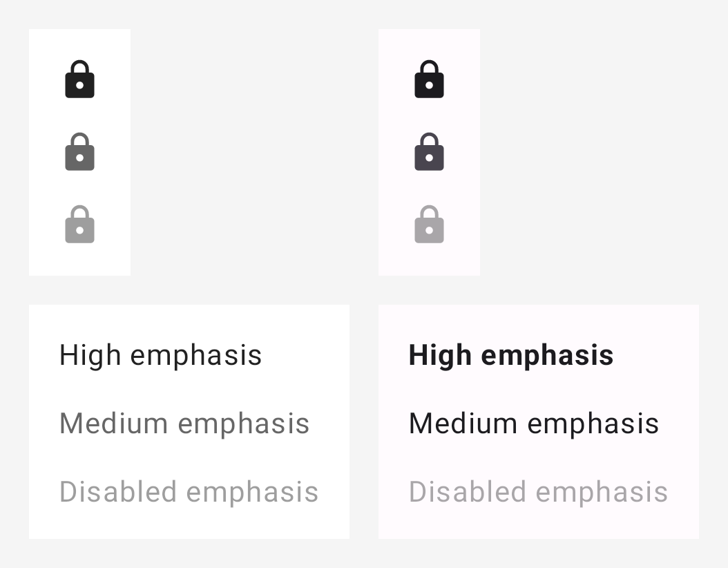The image size is (728, 568).
Task: Click the word "High" in the bold heading
Action: (440, 355)
